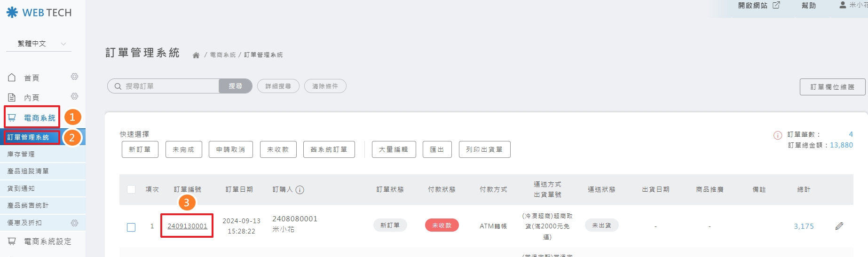Click the gear icon beside 首頁
This screenshot has height=257, width=868.
click(x=74, y=77)
